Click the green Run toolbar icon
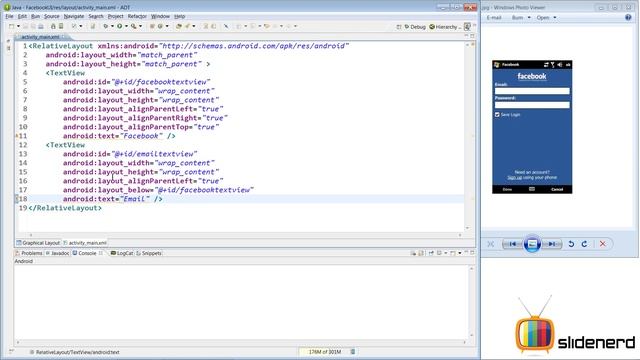 [x=120, y=26]
